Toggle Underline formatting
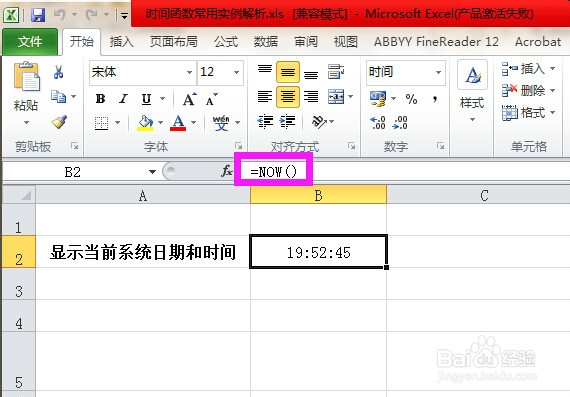The width and height of the screenshot is (570, 397). [x=146, y=99]
